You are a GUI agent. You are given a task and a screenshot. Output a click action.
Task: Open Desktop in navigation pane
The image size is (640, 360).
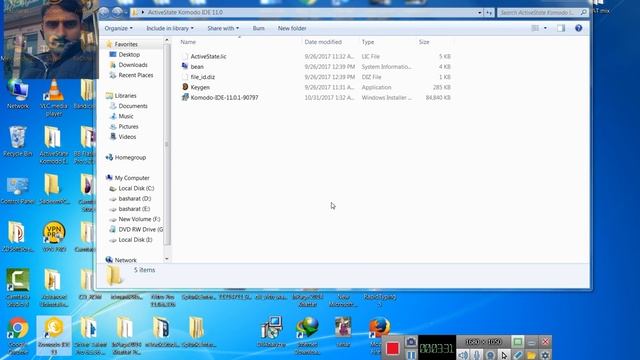pos(129,54)
